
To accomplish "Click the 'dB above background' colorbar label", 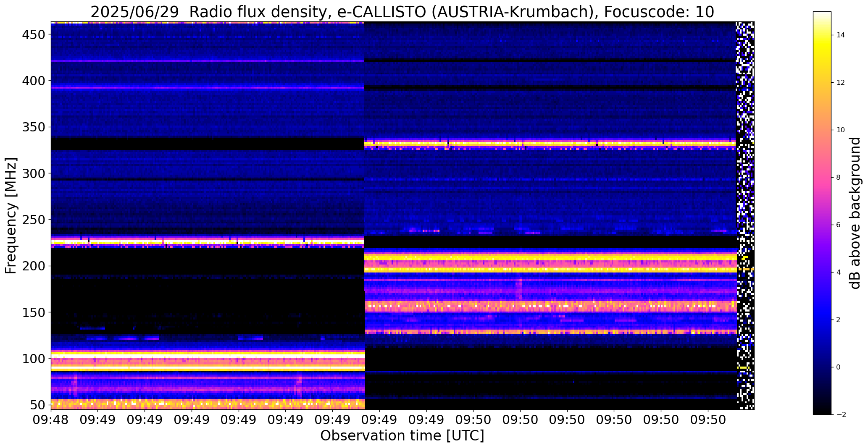I will [x=855, y=213].
